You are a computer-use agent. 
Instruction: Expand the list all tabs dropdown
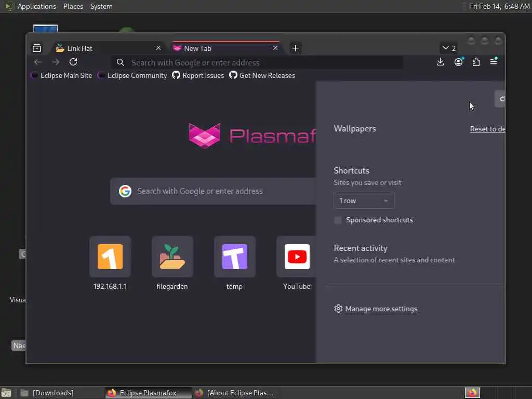pyautogui.click(x=448, y=48)
